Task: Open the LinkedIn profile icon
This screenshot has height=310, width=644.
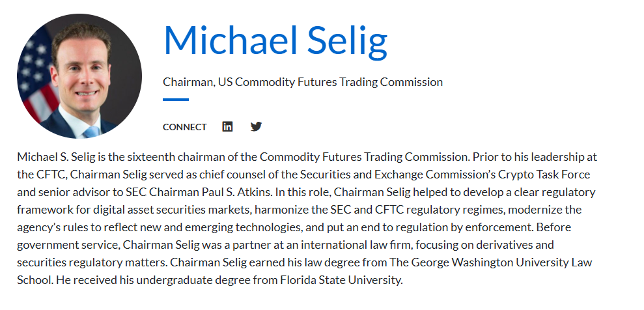Action: click(227, 126)
